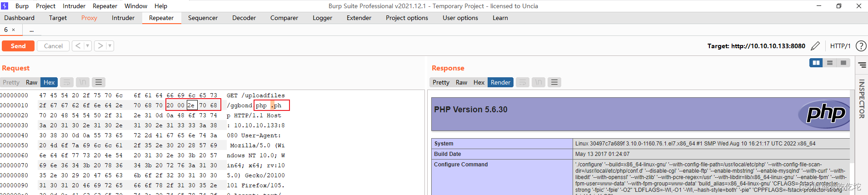The height and width of the screenshot is (195, 868).
Task: Open the Repeater tab
Action: [x=161, y=18]
